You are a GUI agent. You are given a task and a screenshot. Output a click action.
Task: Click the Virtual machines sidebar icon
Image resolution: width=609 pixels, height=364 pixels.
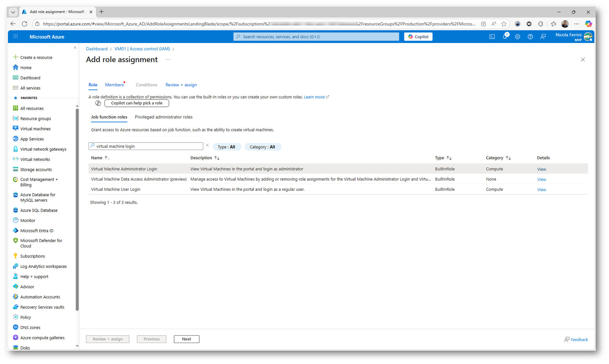pyautogui.click(x=16, y=129)
